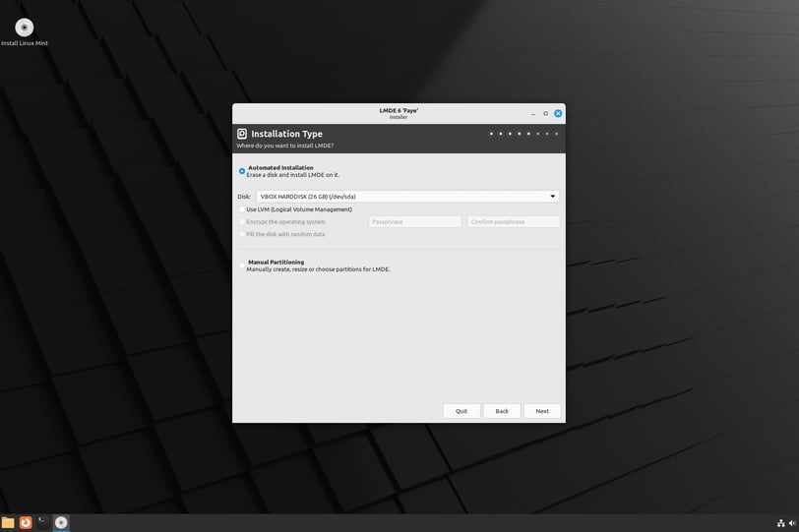Viewport: 799px width, 532px height.
Task: Toggle Encrypt the operating system checkbox
Action: 242,222
